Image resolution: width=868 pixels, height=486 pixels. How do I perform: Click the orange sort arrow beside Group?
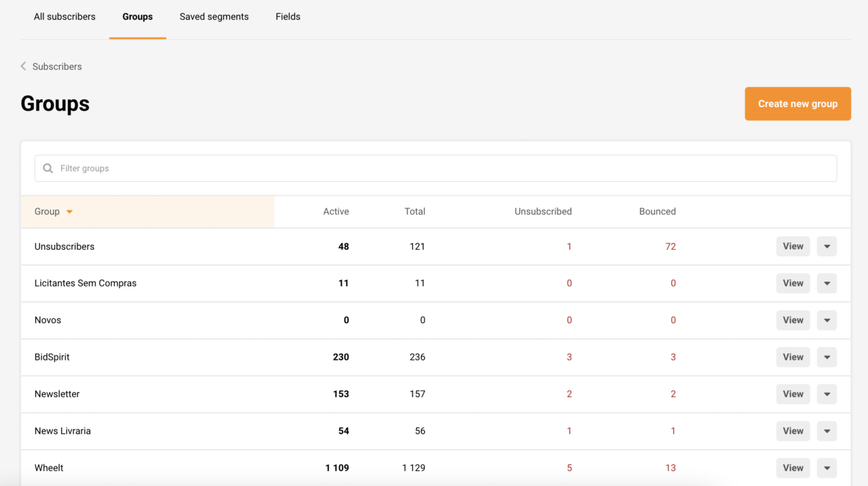coord(70,211)
